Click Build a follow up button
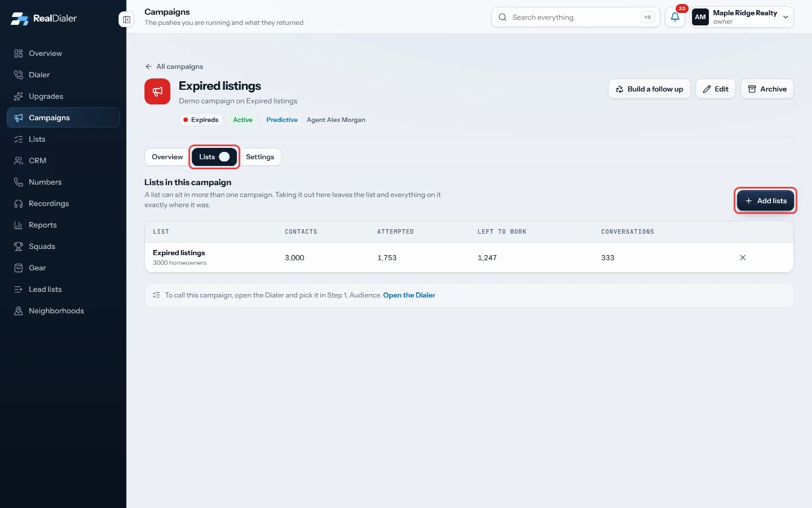Screen dimensions: 812x508 pyautogui.click(x=649, y=89)
